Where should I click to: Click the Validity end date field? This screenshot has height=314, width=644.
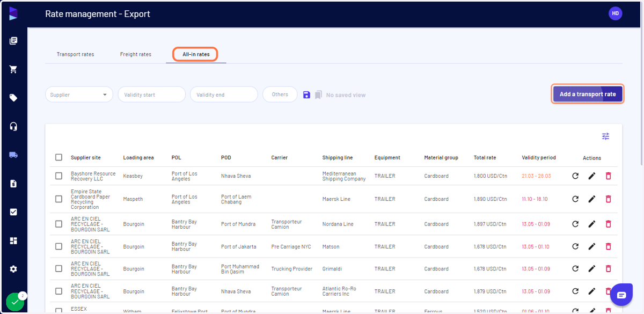point(224,94)
